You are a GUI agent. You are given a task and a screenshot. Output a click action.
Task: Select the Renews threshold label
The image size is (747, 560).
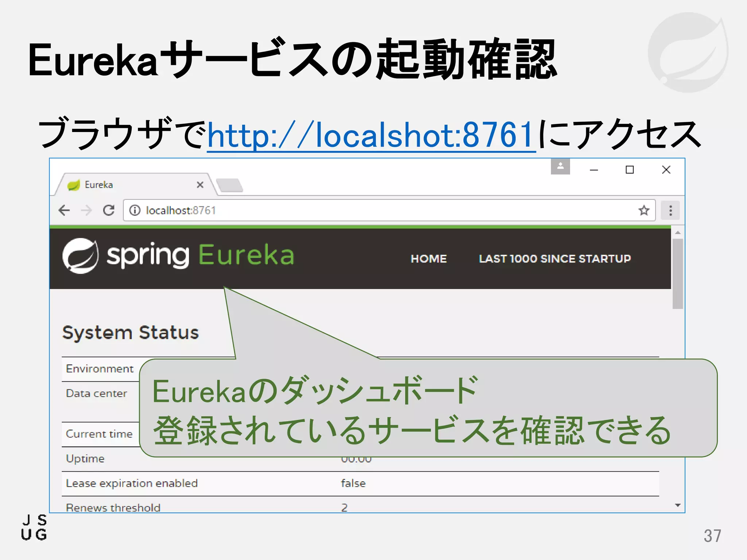(x=113, y=507)
